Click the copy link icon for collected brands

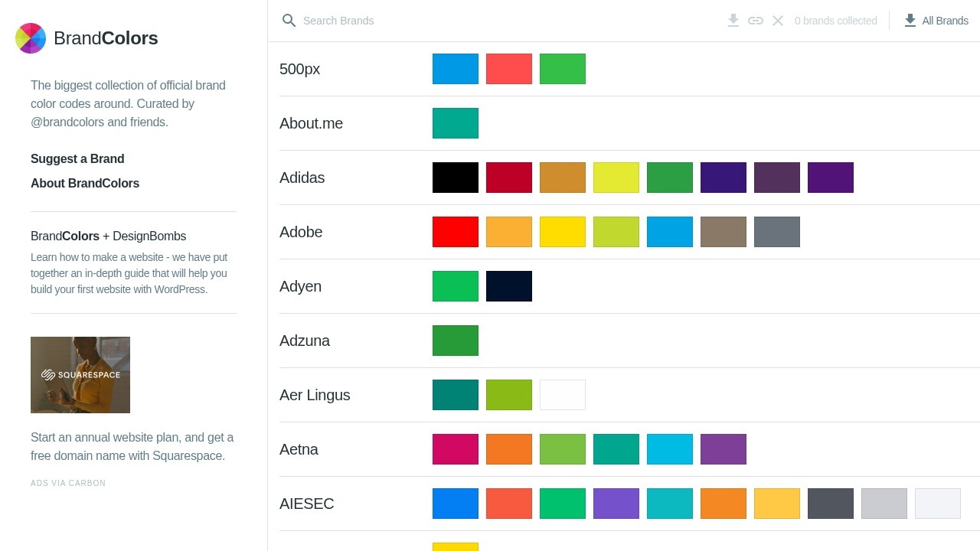[756, 21]
